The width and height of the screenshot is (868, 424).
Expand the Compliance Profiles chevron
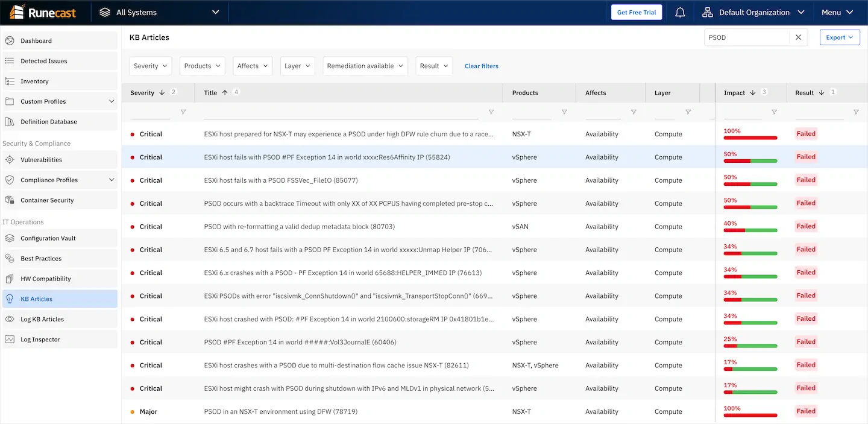pos(112,180)
